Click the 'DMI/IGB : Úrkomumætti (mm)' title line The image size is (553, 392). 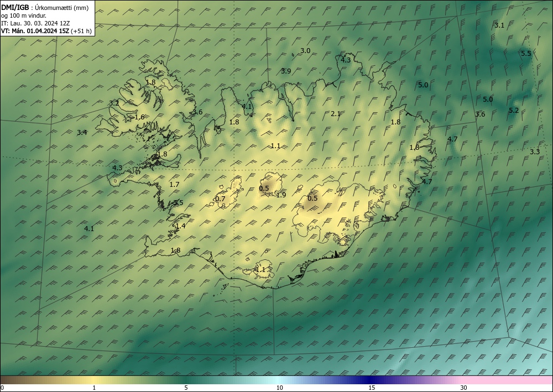[x=45, y=8]
